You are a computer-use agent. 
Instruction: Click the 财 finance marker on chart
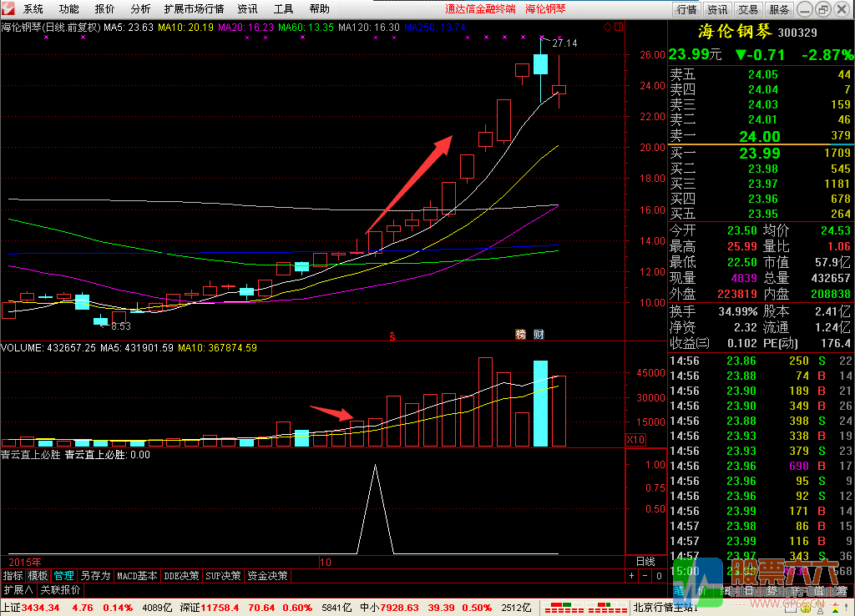[539, 335]
